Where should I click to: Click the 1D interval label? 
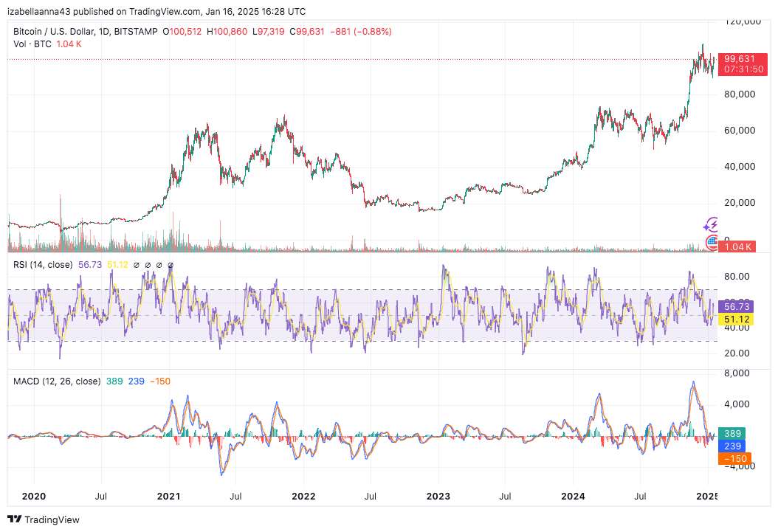pyautogui.click(x=103, y=32)
